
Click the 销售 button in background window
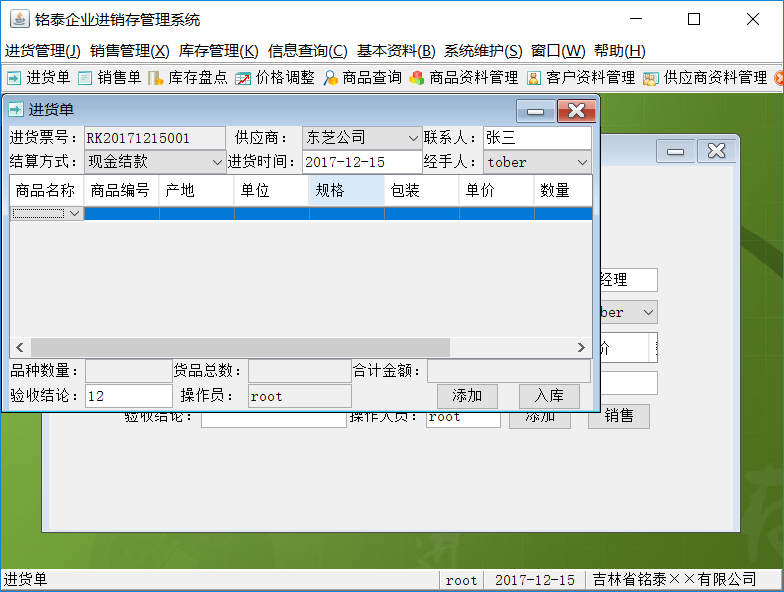click(x=619, y=416)
